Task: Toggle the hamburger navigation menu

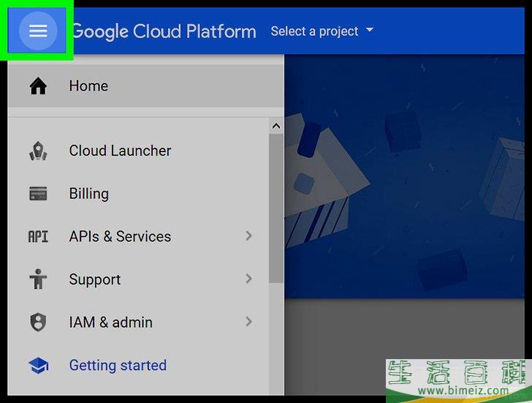Action: (x=38, y=31)
